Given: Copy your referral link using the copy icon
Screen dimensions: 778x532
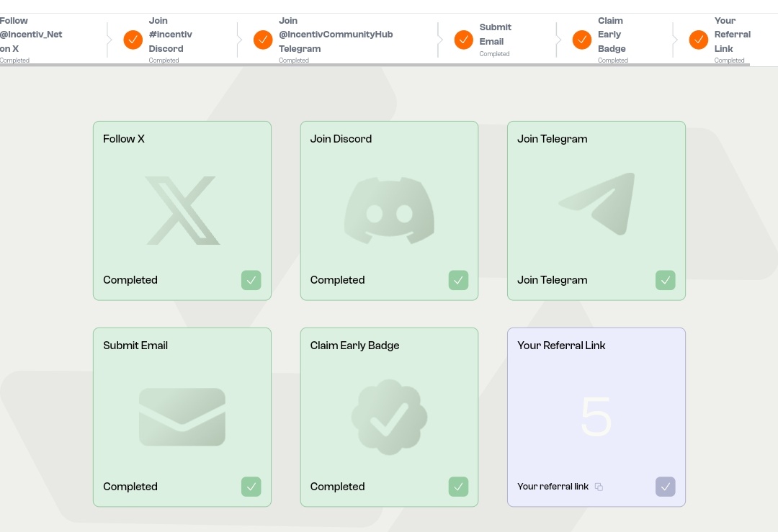Looking at the screenshot, I should (599, 487).
